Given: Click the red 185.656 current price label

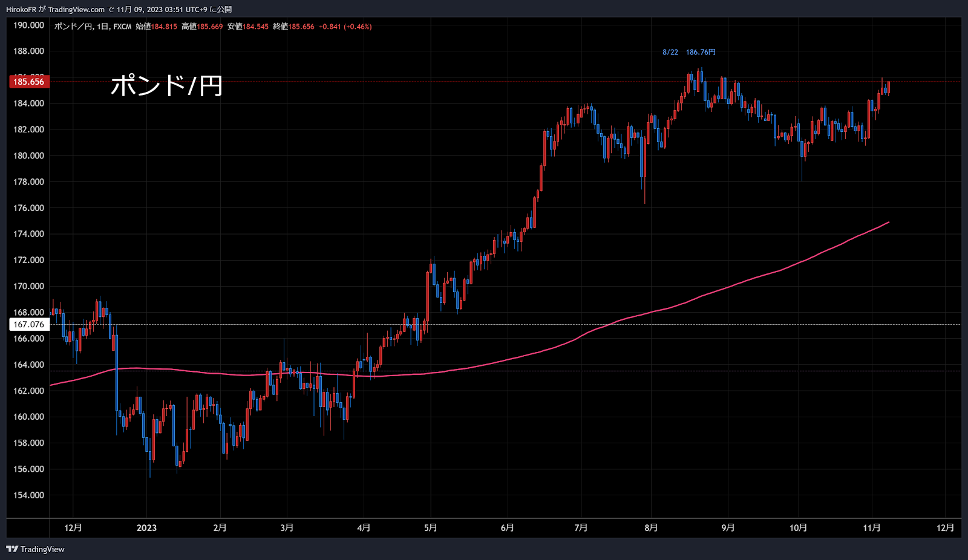Looking at the screenshot, I should pyautogui.click(x=28, y=82).
